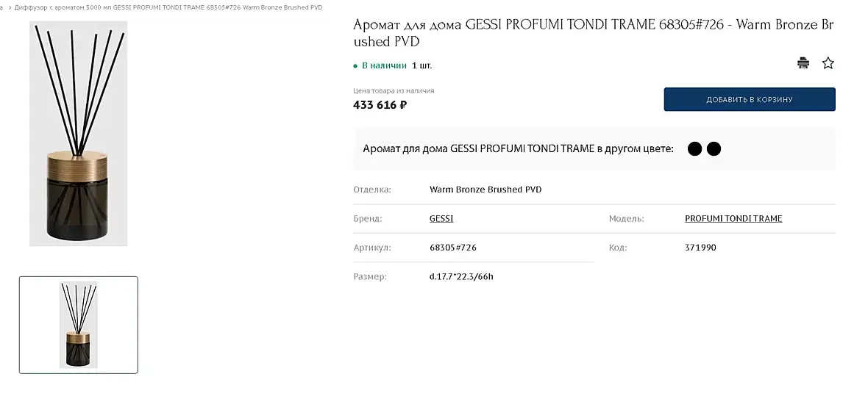Click the «Warm Bronze Brushed PVD» finish value
The width and height of the screenshot is (868, 396).
pos(485,190)
